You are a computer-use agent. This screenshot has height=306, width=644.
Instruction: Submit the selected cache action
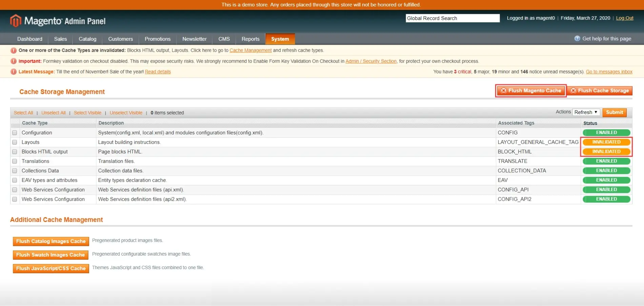[x=615, y=112]
